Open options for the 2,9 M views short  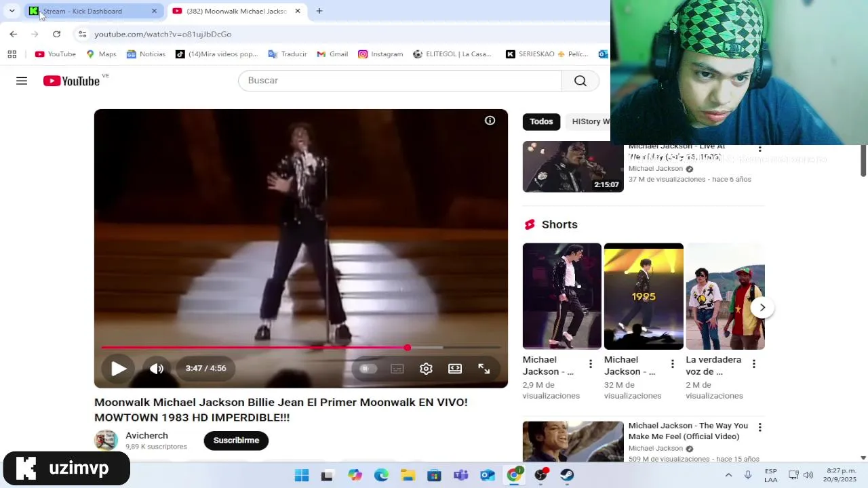591,364
